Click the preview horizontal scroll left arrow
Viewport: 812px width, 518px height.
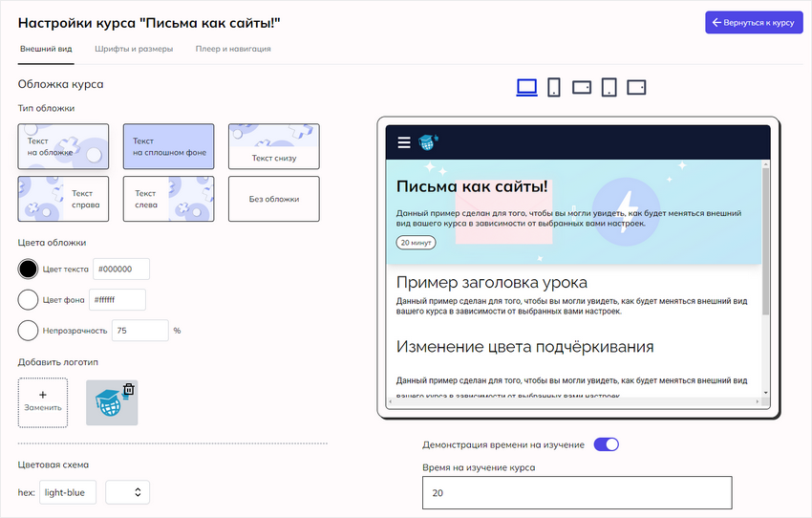point(391,401)
